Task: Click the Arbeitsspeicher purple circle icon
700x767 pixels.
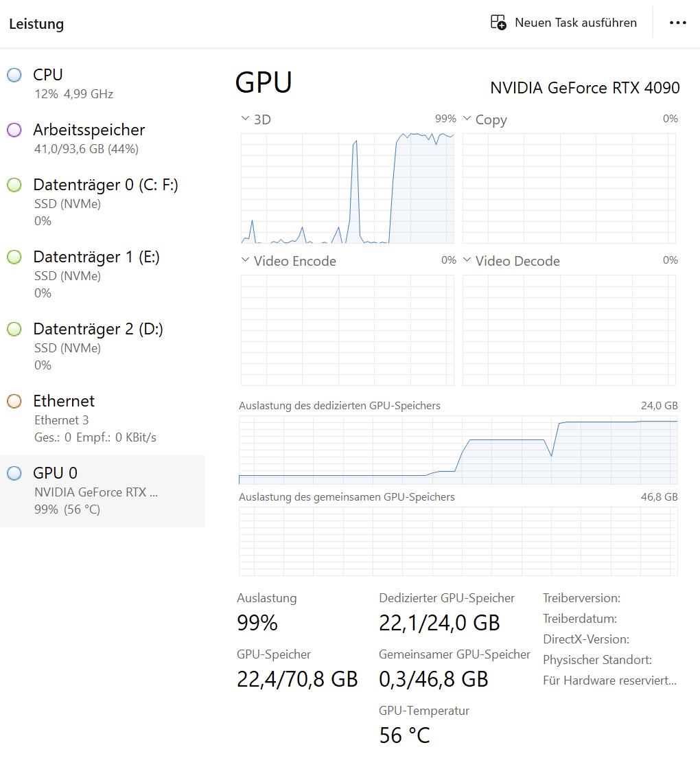Action: [x=14, y=130]
